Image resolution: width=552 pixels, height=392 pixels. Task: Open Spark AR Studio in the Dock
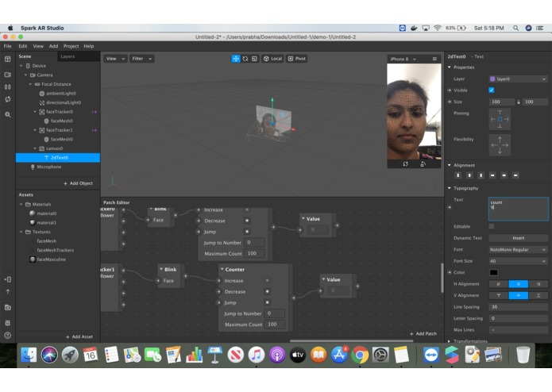pyautogui.click(x=452, y=355)
